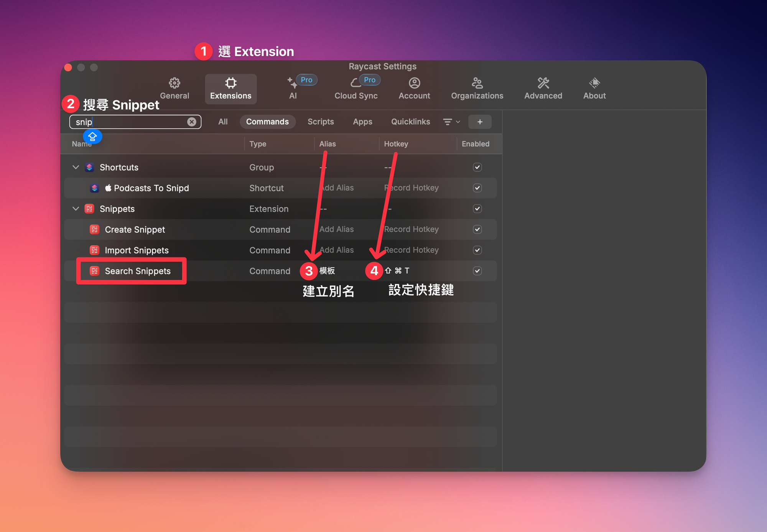
Task: Select the Create Snippet command
Action: click(x=280, y=229)
